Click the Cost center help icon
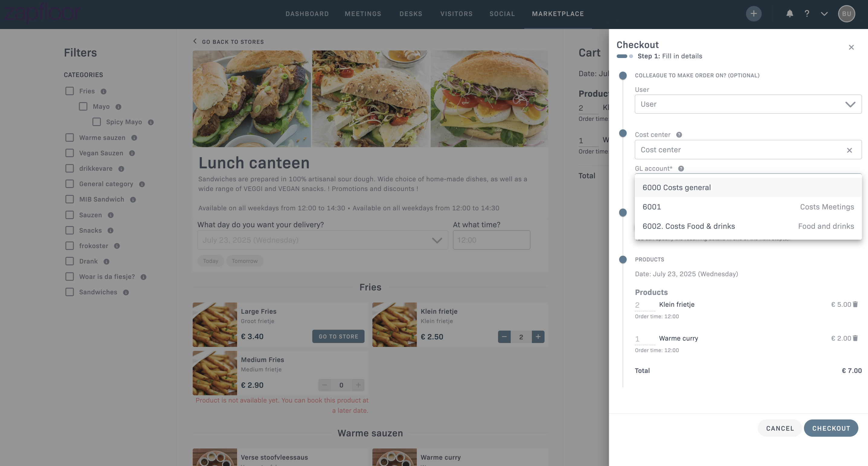The image size is (868, 466). pyautogui.click(x=679, y=134)
